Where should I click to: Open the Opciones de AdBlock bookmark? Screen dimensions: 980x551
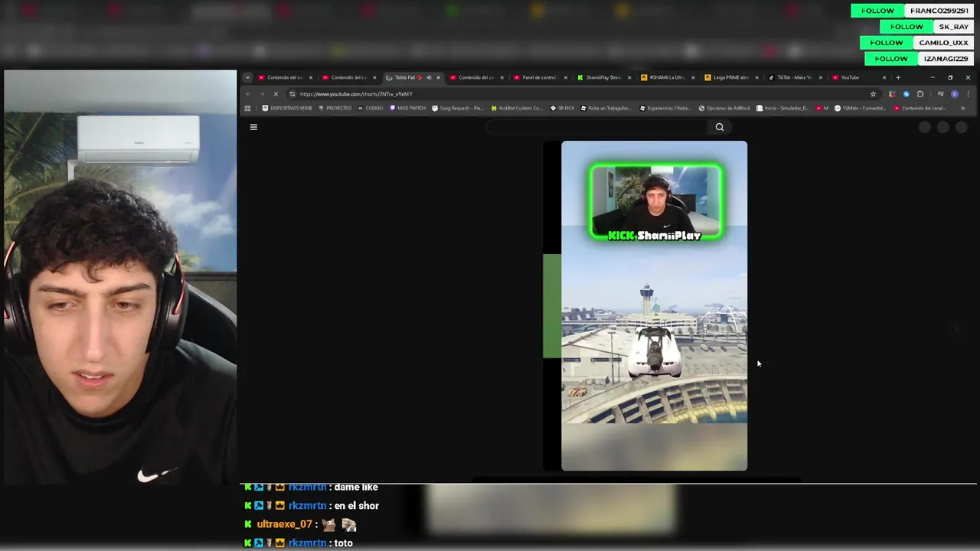(x=724, y=108)
